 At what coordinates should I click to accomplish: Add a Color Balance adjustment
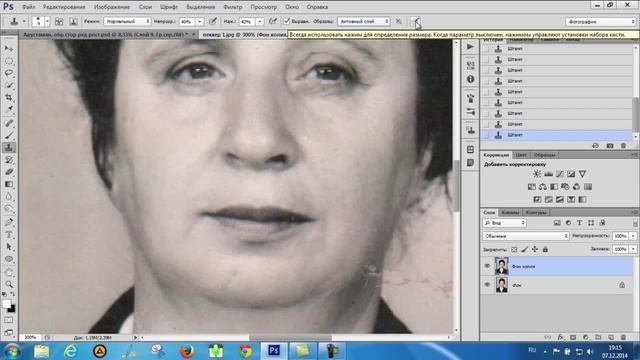pos(542,187)
